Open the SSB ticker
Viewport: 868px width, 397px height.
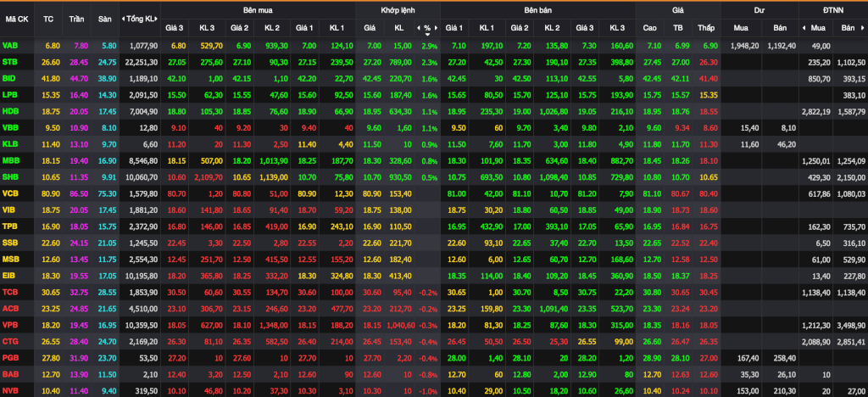[9, 243]
